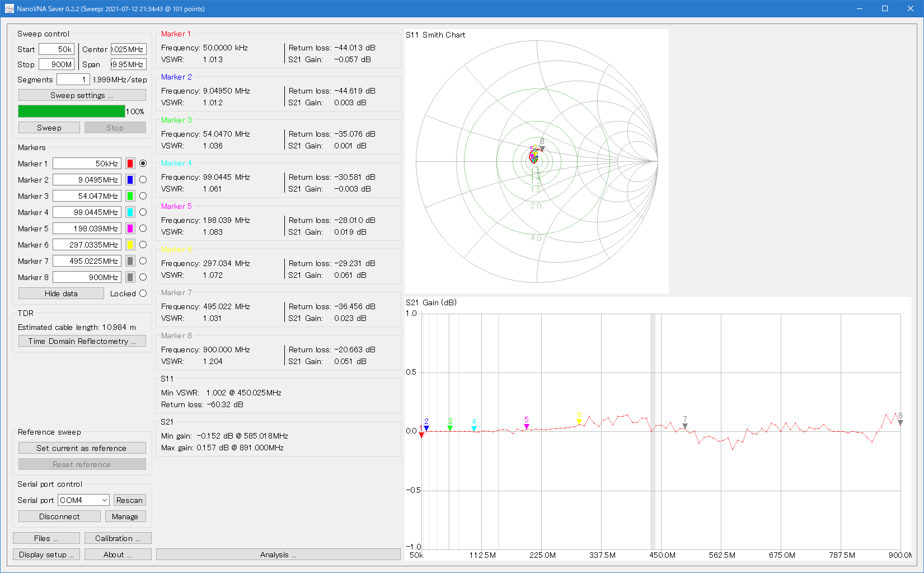Select the Marker 1 radio button

143,164
